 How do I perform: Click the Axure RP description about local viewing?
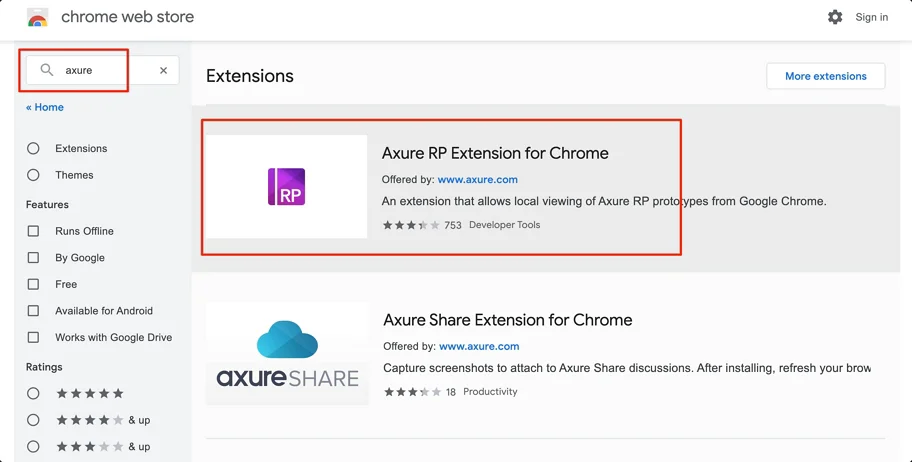point(604,201)
